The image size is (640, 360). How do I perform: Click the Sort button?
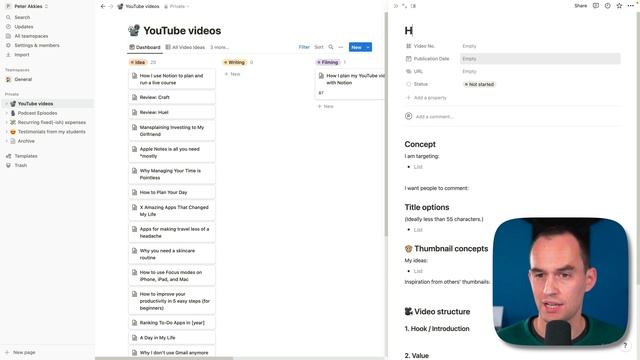pos(319,47)
